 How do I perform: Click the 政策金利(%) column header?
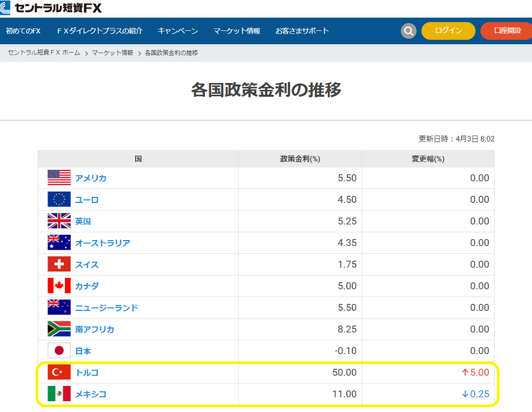[300, 159]
